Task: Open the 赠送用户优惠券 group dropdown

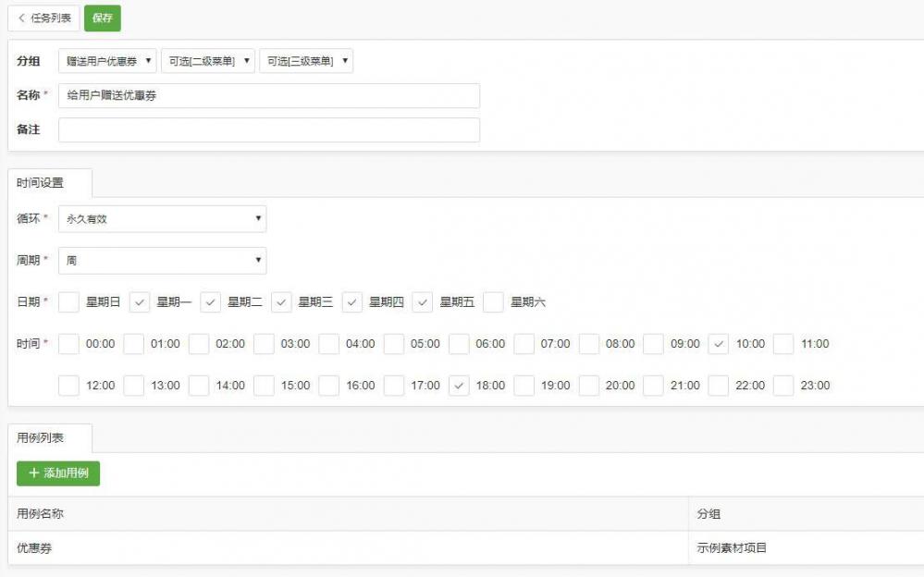Action: pyautogui.click(x=107, y=61)
